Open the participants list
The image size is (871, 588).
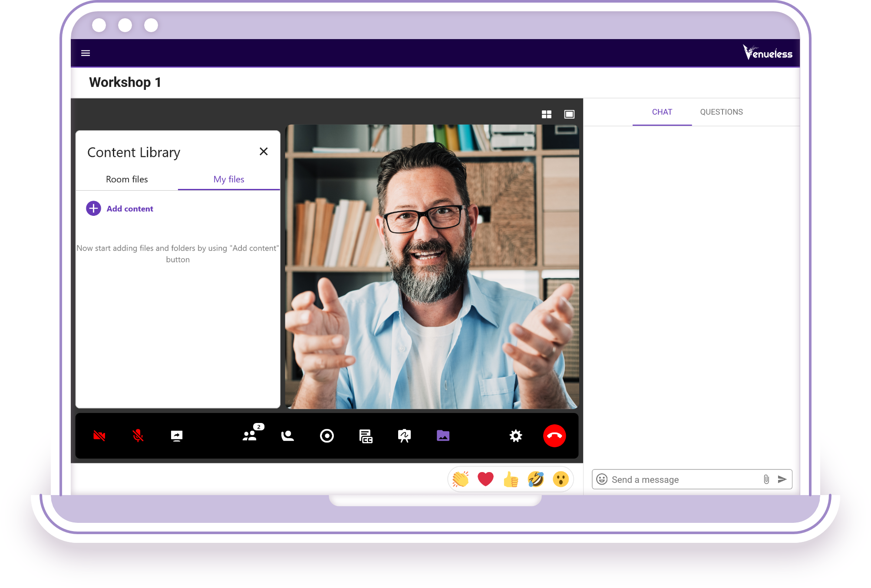click(251, 435)
